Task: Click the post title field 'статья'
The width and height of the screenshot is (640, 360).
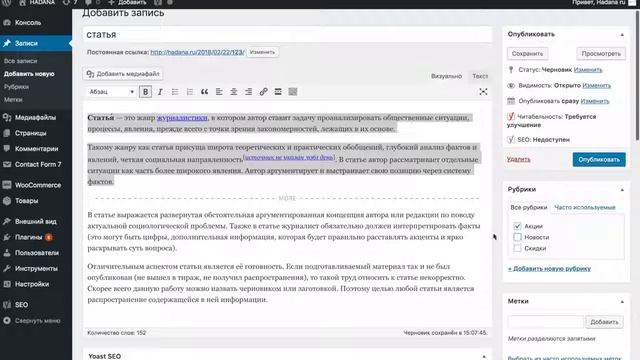Action: (287, 35)
